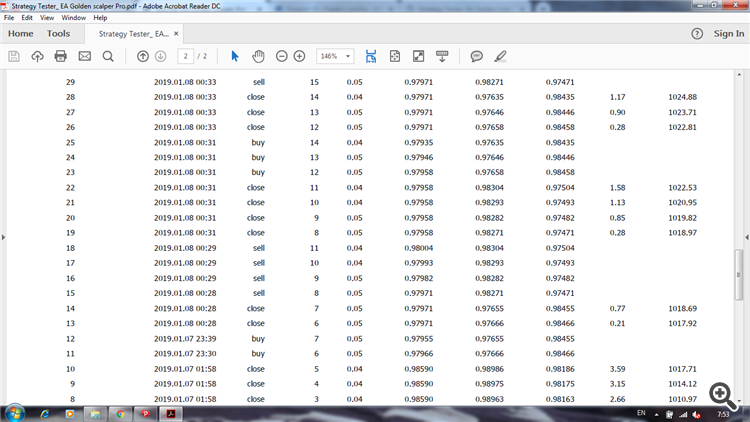Click the vertical scrollbar thumb
This screenshot has height=422, width=750.
(739, 275)
